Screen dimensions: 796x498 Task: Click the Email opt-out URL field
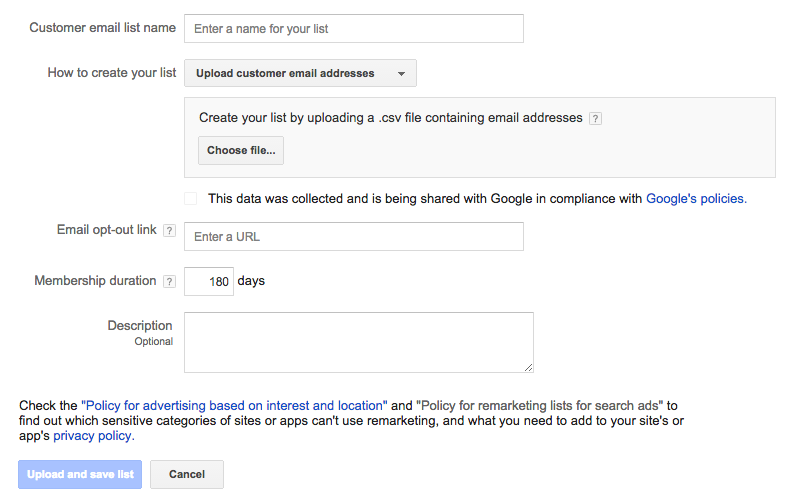(354, 237)
